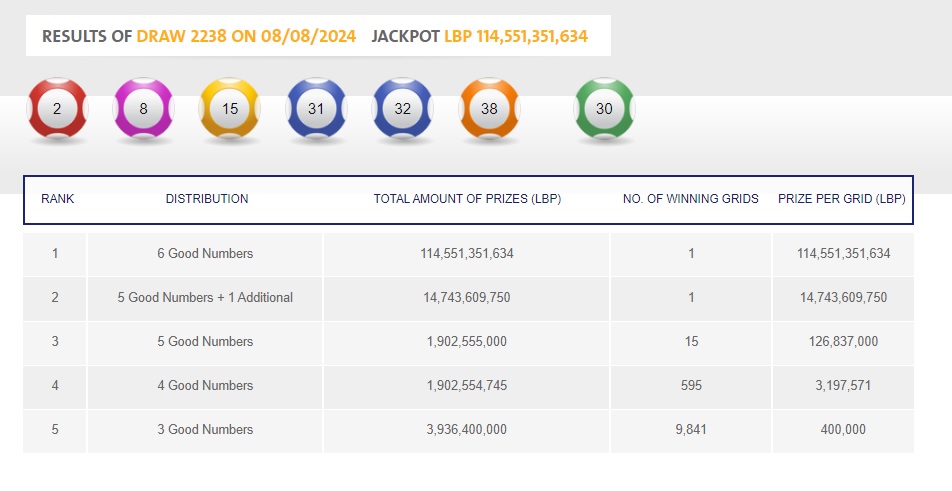Click the 126,837,000 prize per grid cell
Viewport: 952px width, 491px height.
coord(842,342)
